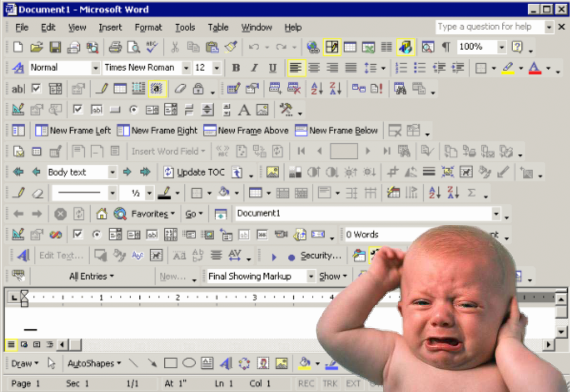The width and height of the screenshot is (570, 392).
Task: Click the New Frame Left button
Action: [74, 131]
